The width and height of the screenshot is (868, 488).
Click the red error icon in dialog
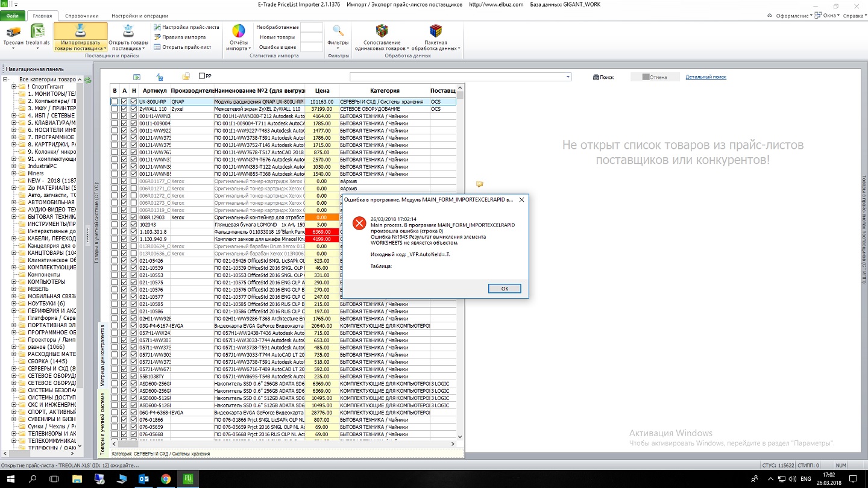(359, 224)
